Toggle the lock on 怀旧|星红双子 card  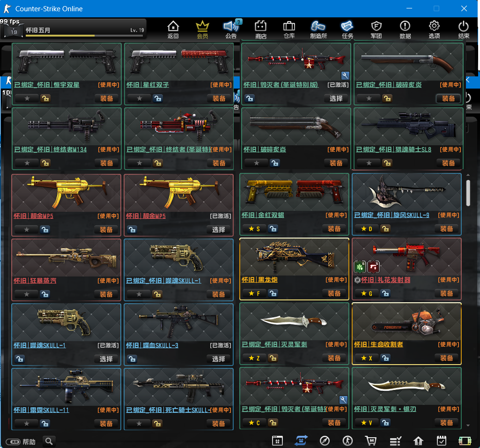pyautogui.click(x=158, y=98)
